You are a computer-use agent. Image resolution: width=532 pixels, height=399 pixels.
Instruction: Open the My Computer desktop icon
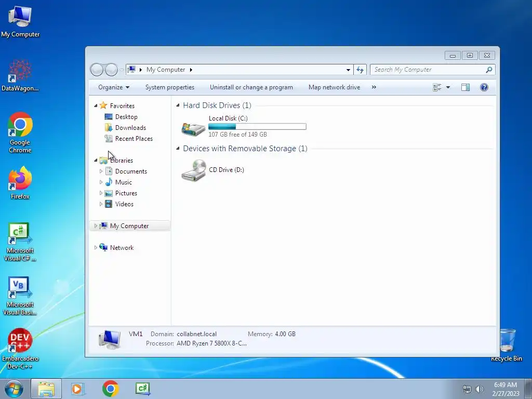coord(20,21)
